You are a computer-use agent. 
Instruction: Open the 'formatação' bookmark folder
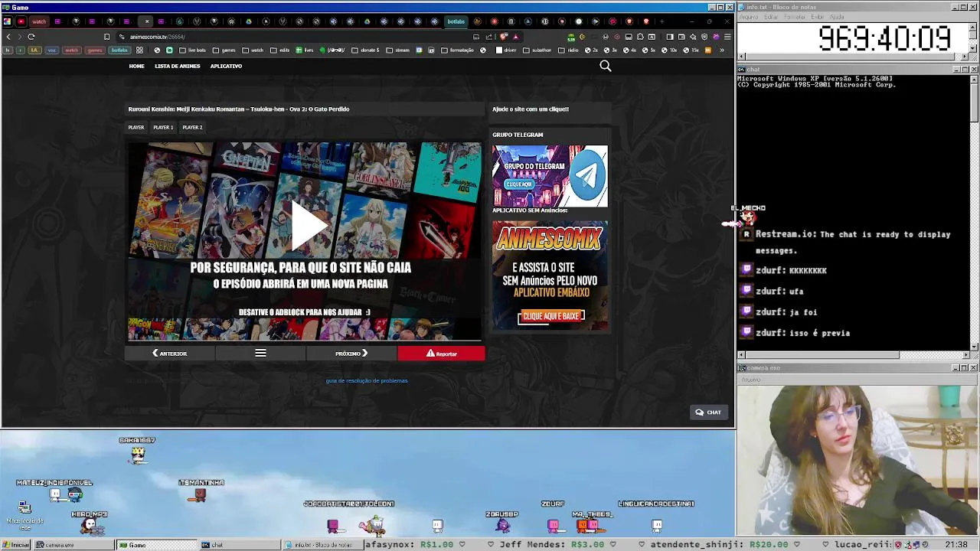(x=457, y=51)
